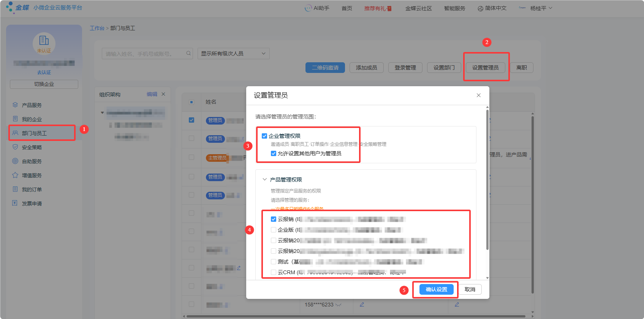This screenshot has width=644, height=319.
Task: Check the 企业版 service checkbox
Action: pos(274,230)
